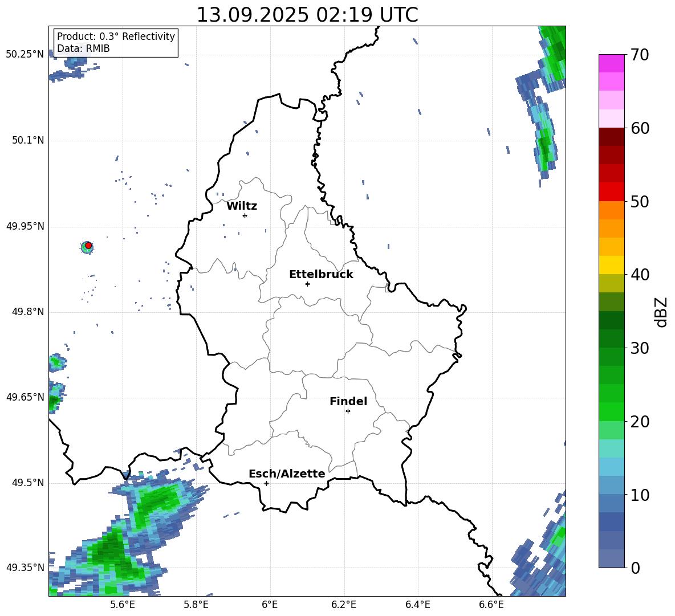
Task: Click the Esch/Alzette cross marker
Action: (x=266, y=483)
